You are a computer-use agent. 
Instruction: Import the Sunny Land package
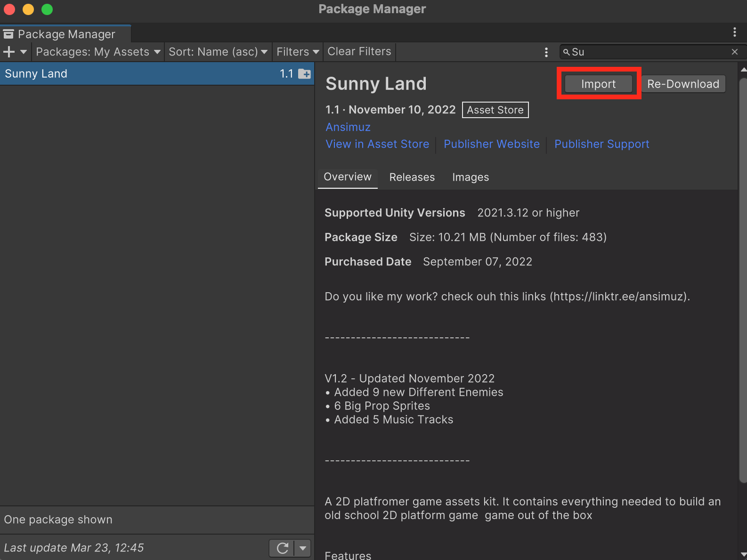[x=599, y=84]
